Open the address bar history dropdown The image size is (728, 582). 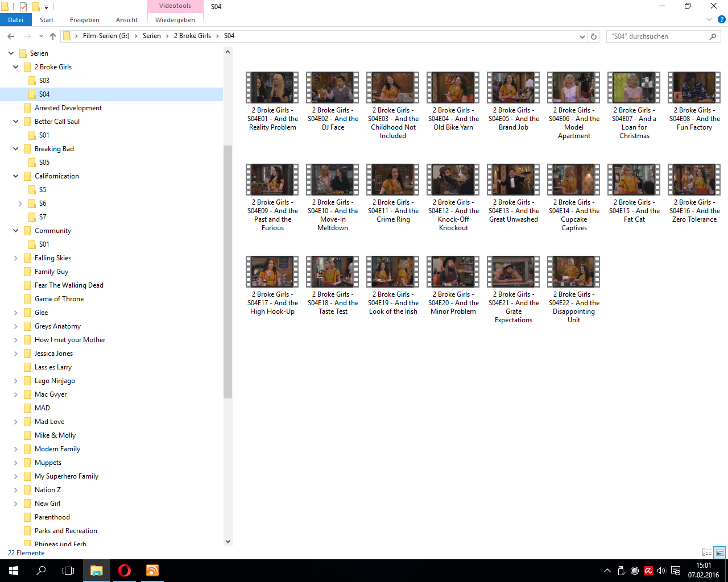tap(582, 36)
